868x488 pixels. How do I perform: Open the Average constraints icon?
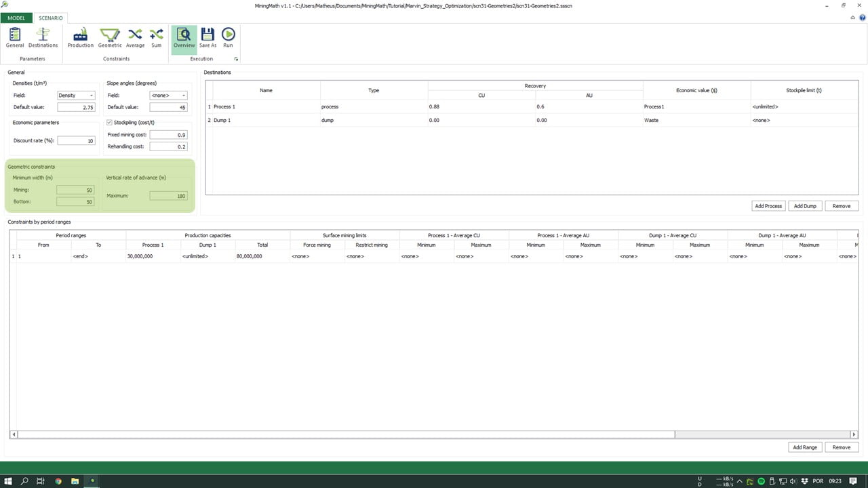point(135,37)
